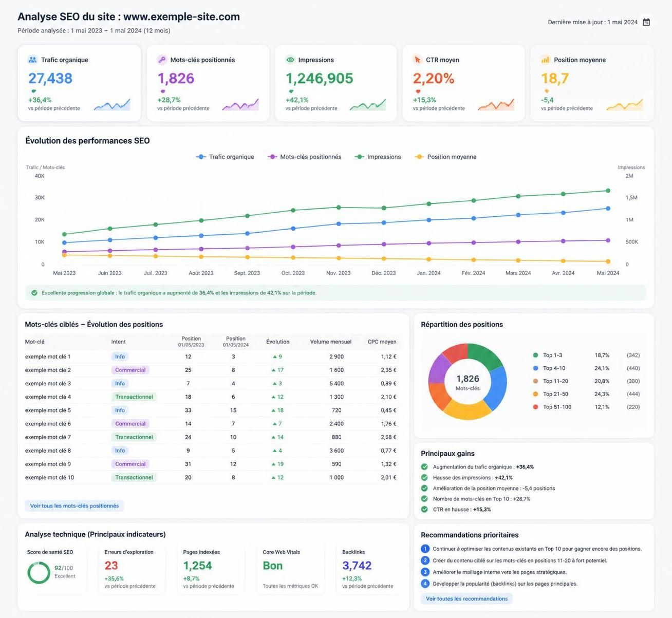Click the Impressions eye icon
Image resolution: width=672 pixels, height=618 pixels.
(x=290, y=60)
